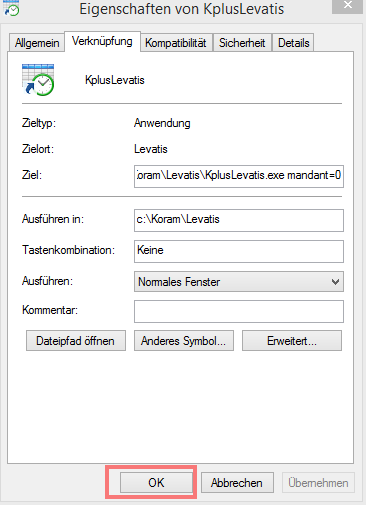The width and height of the screenshot is (366, 505).
Task: Open the Sicherheit tab
Action: tap(242, 43)
